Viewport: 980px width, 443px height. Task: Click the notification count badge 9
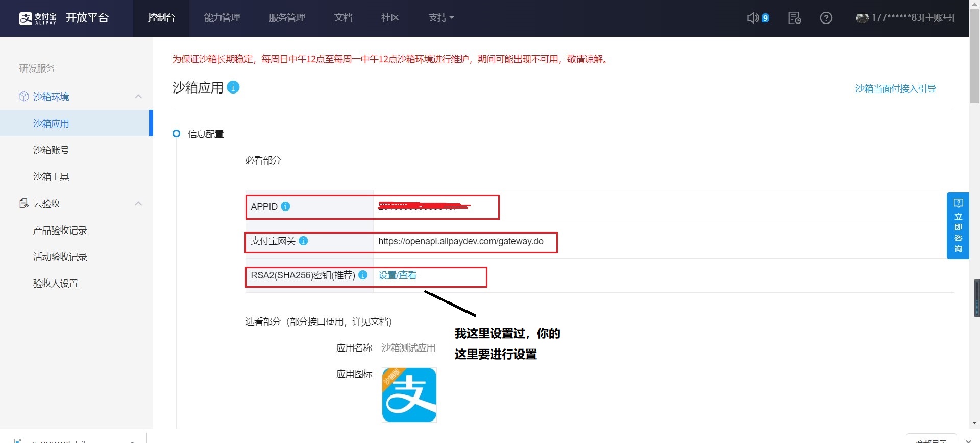[765, 18]
